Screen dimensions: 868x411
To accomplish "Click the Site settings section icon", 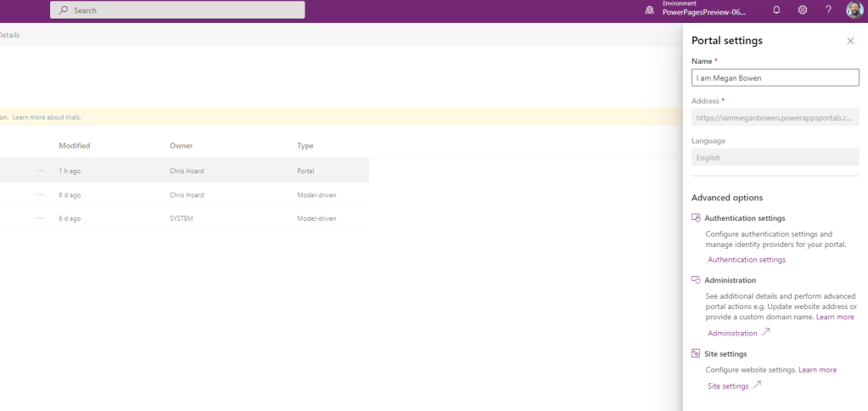I will click(696, 353).
